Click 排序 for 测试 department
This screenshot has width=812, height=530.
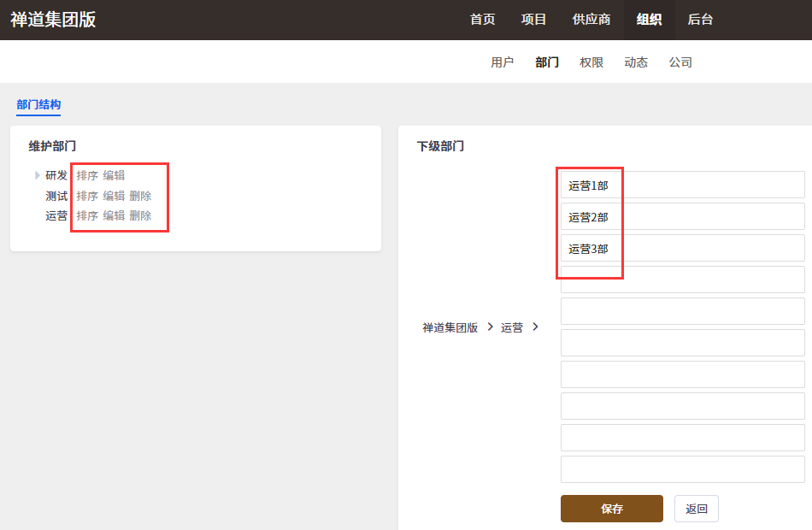(87, 196)
